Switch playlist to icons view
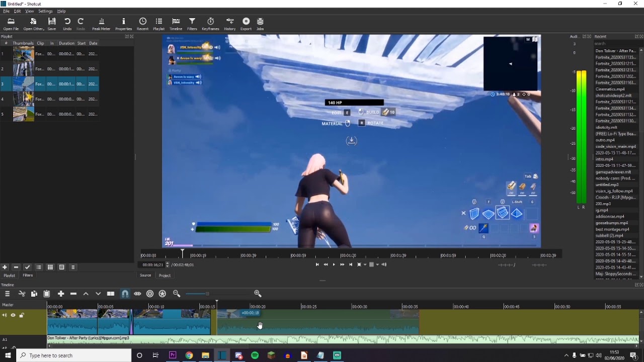Image resolution: width=644 pixels, height=362 pixels. 61,267
